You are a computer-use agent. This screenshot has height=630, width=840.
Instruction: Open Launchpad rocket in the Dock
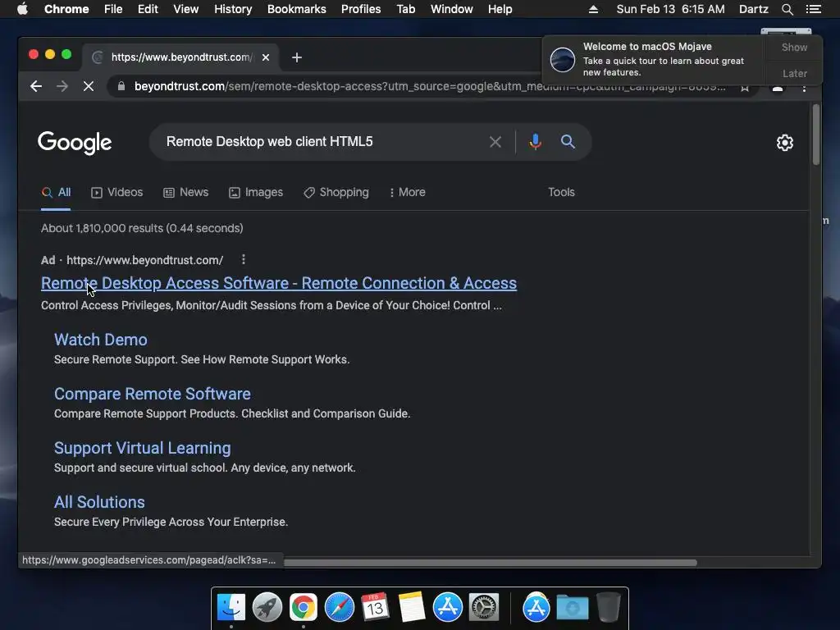click(x=267, y=608)
